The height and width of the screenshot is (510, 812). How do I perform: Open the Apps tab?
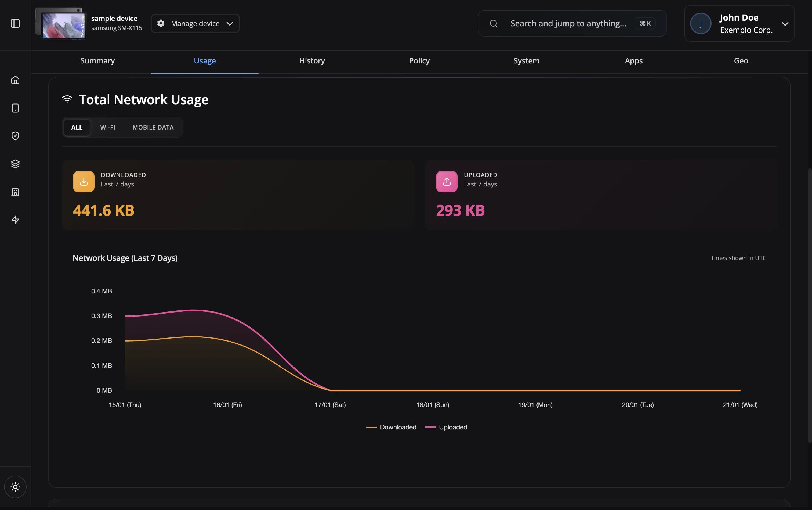click(633, 61)
